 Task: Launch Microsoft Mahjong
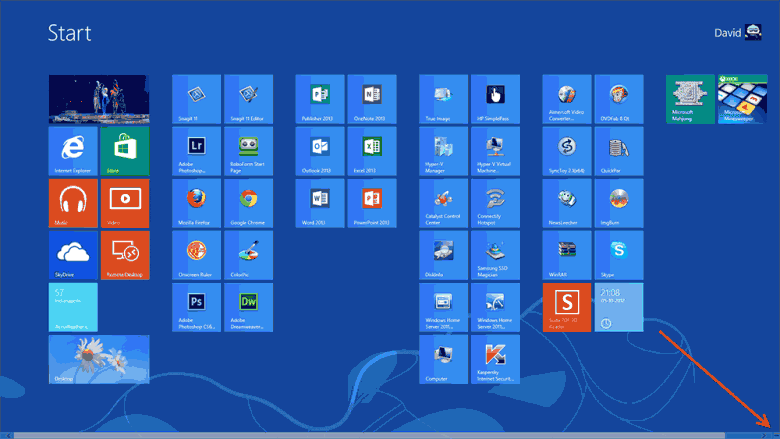[690, 99]
